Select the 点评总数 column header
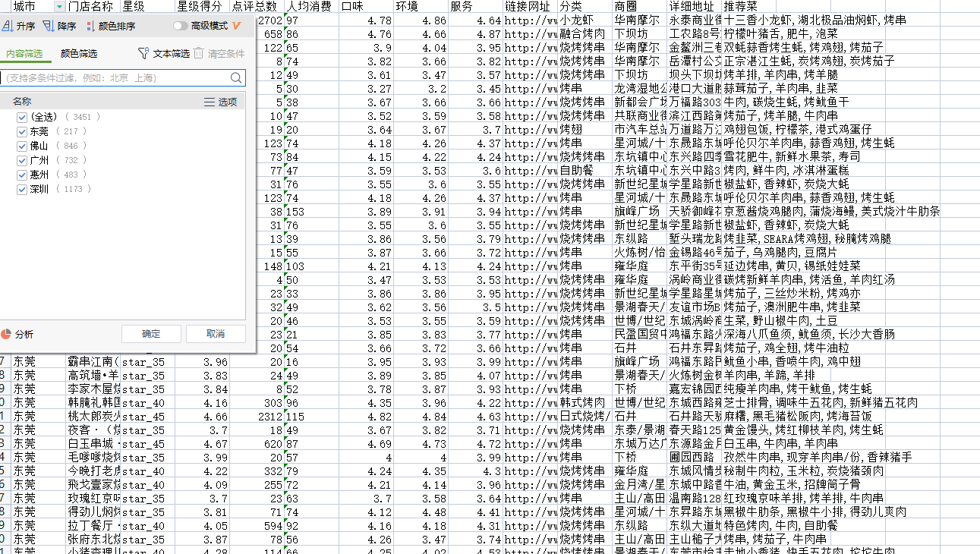Image resolution: width=980 pixels, height=554 pixels. point(257,7)
